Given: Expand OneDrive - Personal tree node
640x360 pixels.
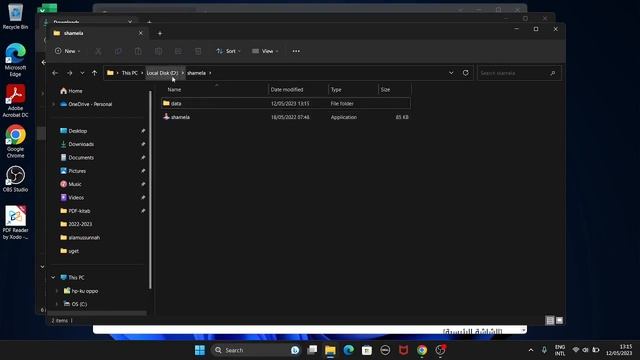Looking at the screenshot, I should 53,104.
